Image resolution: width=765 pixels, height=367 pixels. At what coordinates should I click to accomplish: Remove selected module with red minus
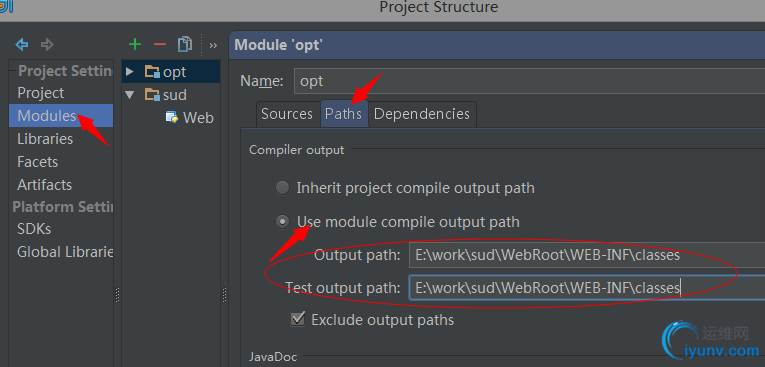tap(160, 45)
